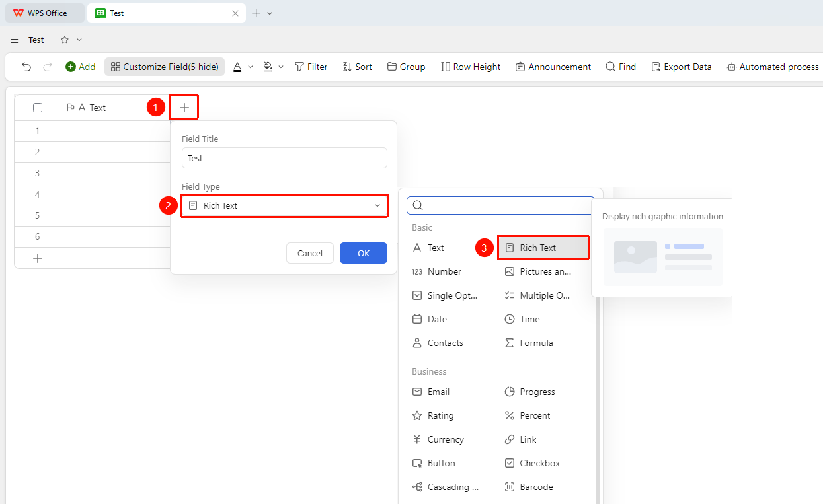Click the Undo arrow icon
The height and width of the screenshot is (504, 823).
click(26, 67)
